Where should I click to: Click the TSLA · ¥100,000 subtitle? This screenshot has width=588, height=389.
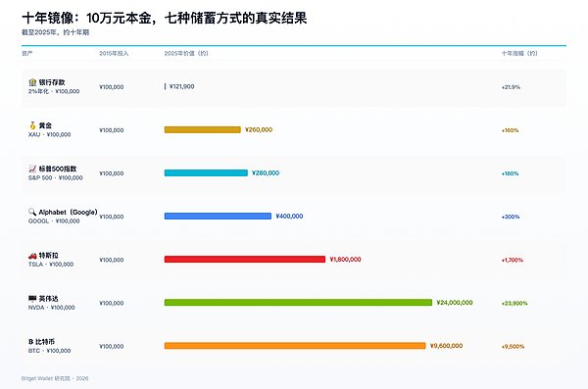[x=51, y=265]
